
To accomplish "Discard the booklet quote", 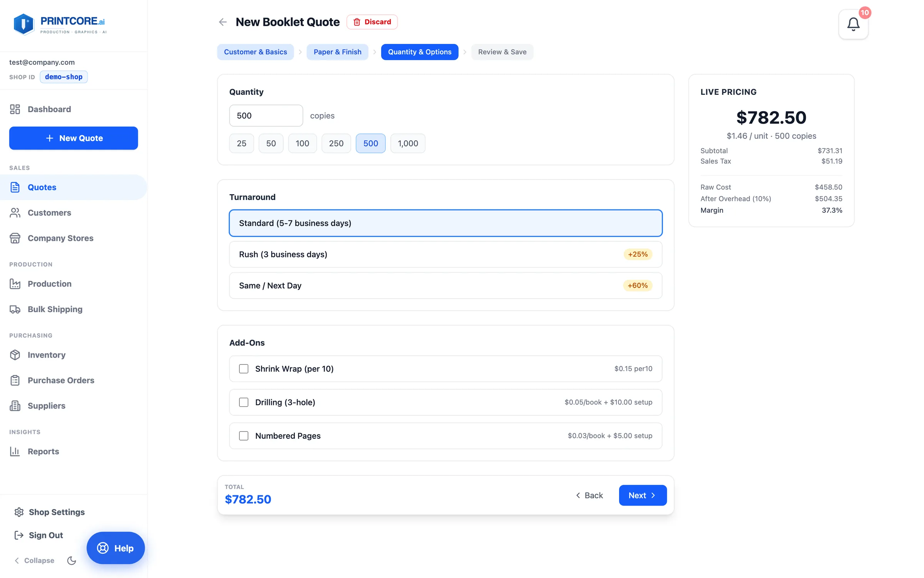I will pyautogui.click(x=372, y=22).
